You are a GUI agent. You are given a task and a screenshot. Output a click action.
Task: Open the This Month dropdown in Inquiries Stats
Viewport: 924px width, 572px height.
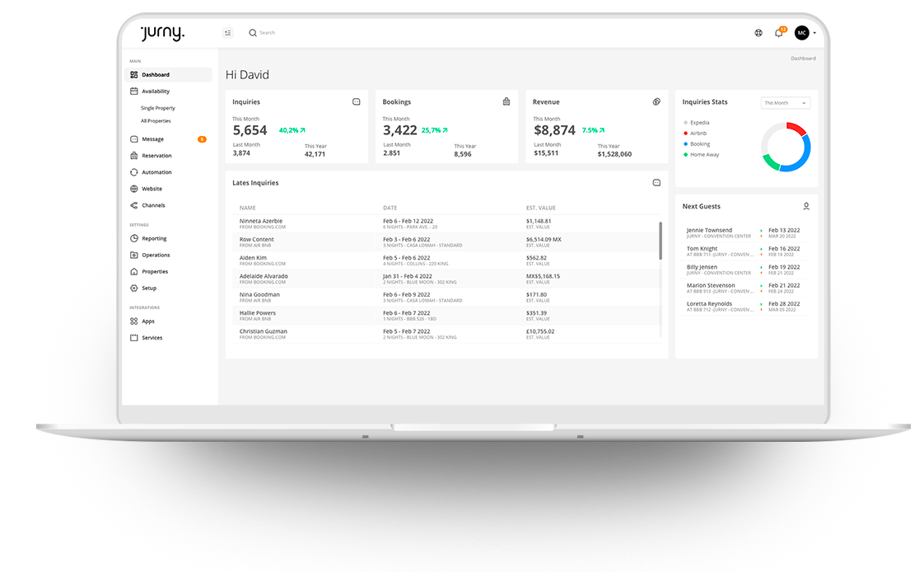pyautogui.click(x=785, y=102)
